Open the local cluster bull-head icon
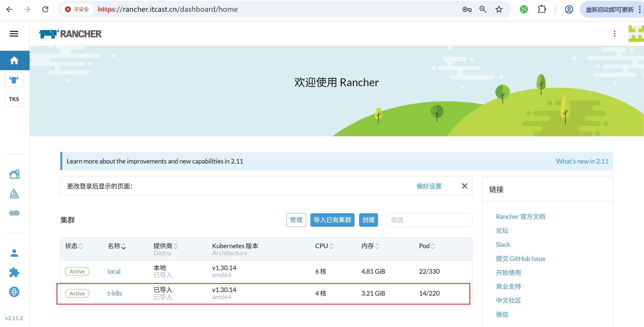 (14, 80)
